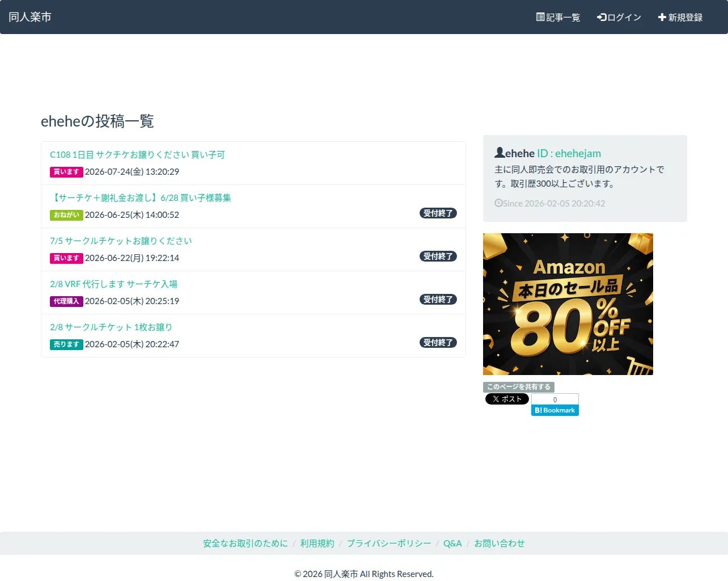Open the プライバシーポリシー footer link
Screen dimensions: 728x581
click(x=389, y=544)
